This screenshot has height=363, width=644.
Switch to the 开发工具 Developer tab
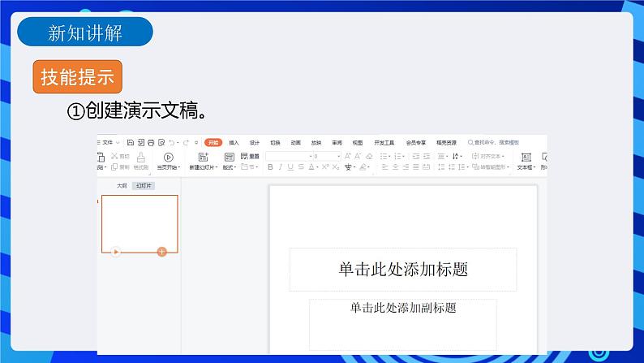(x=384, y=142)
